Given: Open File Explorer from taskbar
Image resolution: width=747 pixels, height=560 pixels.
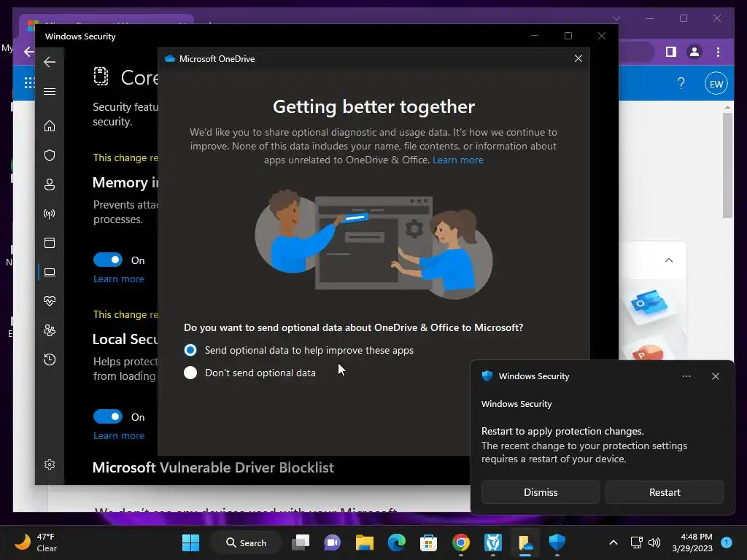Looking at the screenshot, I should click(x=365, y=542).
